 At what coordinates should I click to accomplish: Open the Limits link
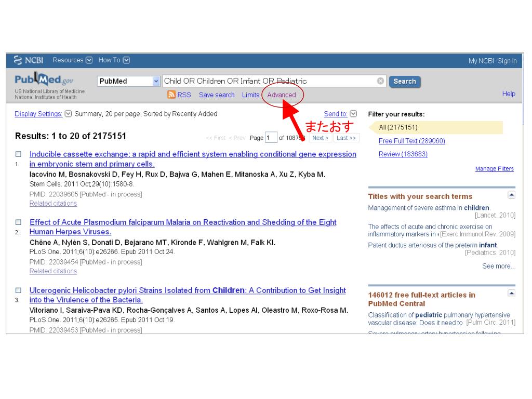250,95
